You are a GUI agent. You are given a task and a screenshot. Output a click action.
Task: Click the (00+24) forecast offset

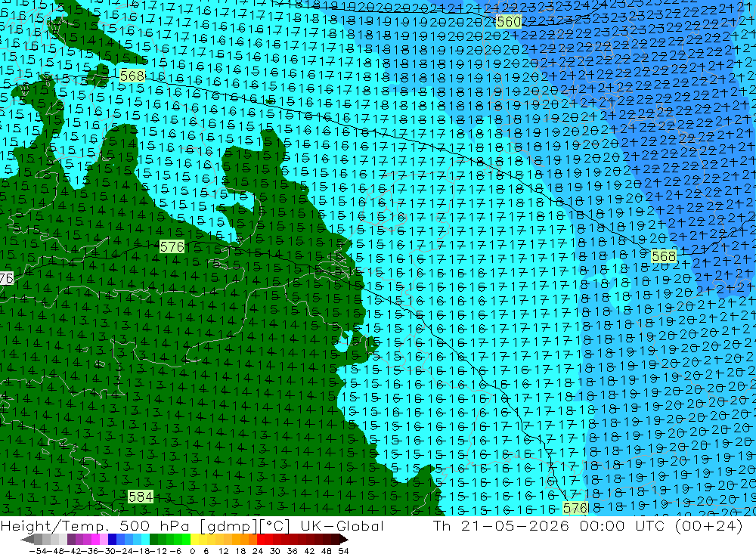coord(709,526)
